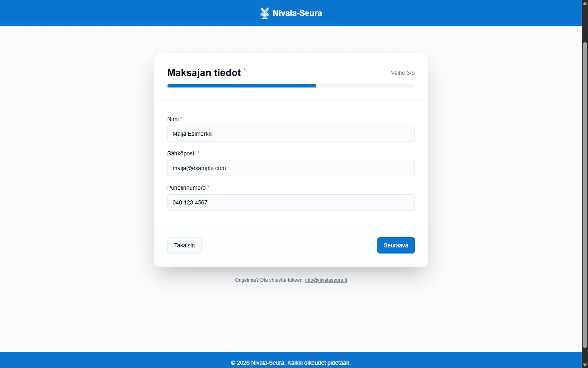
Task: Focus the Nimi input field
Action: click(291, 134)
